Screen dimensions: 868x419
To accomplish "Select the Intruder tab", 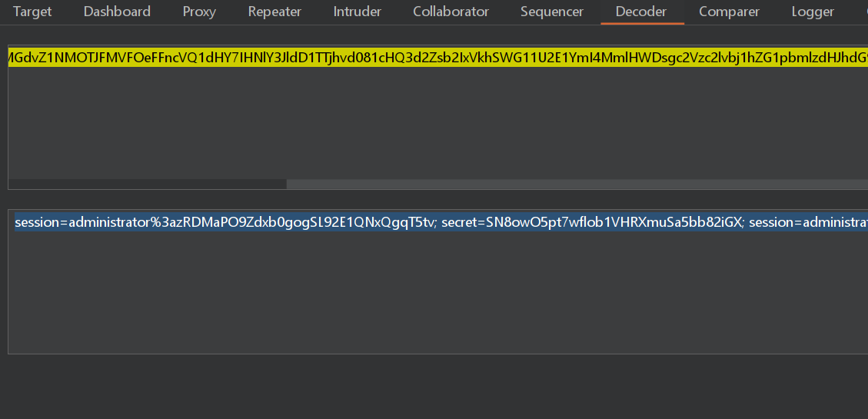I will [357, 12].
